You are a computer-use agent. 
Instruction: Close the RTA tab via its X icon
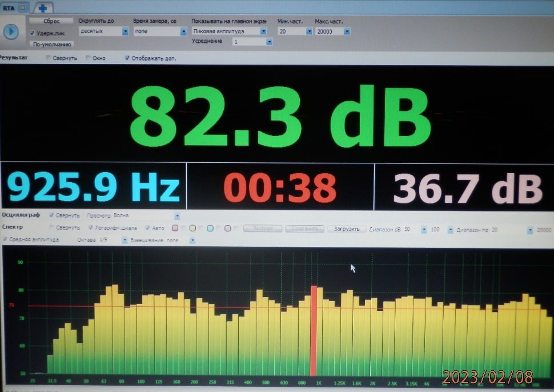(x=23, y=7)
